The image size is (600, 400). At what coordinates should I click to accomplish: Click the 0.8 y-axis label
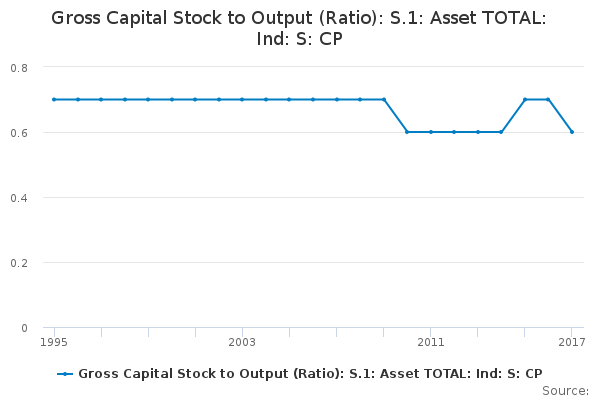[19, 67]
